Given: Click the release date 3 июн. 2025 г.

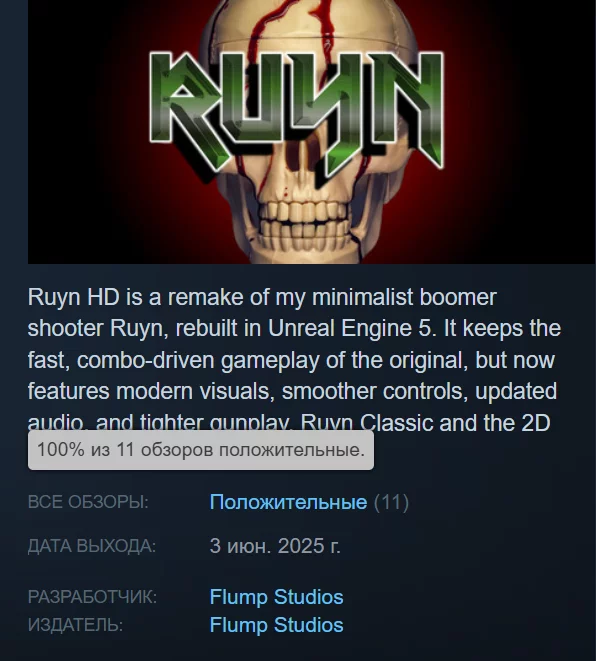Looking at the screenshot, I should click(x=275, y=546).
